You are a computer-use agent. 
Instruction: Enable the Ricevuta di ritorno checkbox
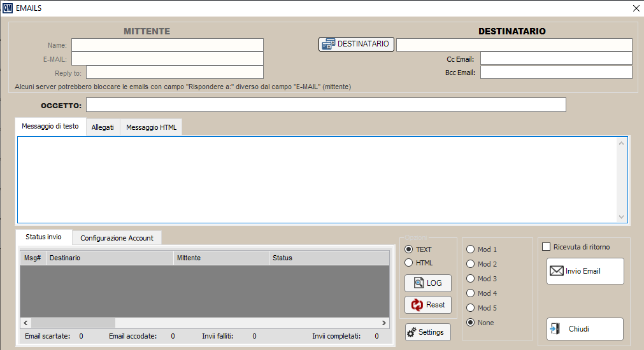(546, 247)
